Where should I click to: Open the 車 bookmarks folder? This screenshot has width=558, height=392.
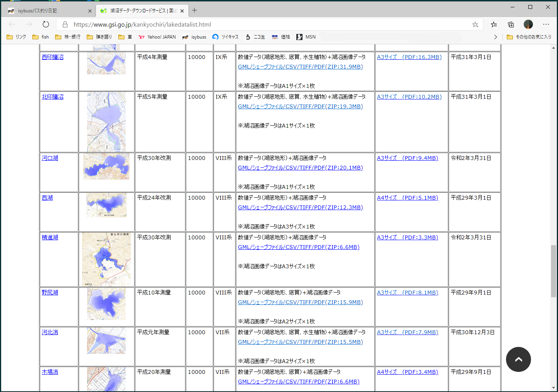tap(125, 37)
